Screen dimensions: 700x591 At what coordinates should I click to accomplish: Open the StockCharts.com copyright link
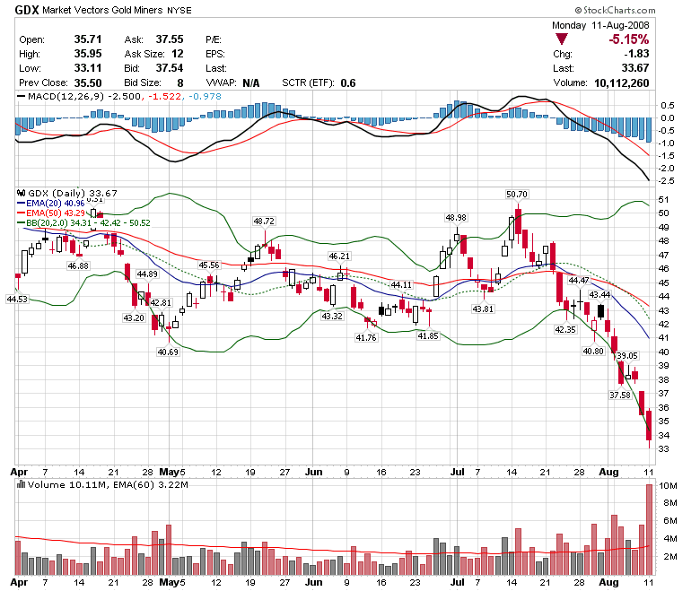(615, 10)
